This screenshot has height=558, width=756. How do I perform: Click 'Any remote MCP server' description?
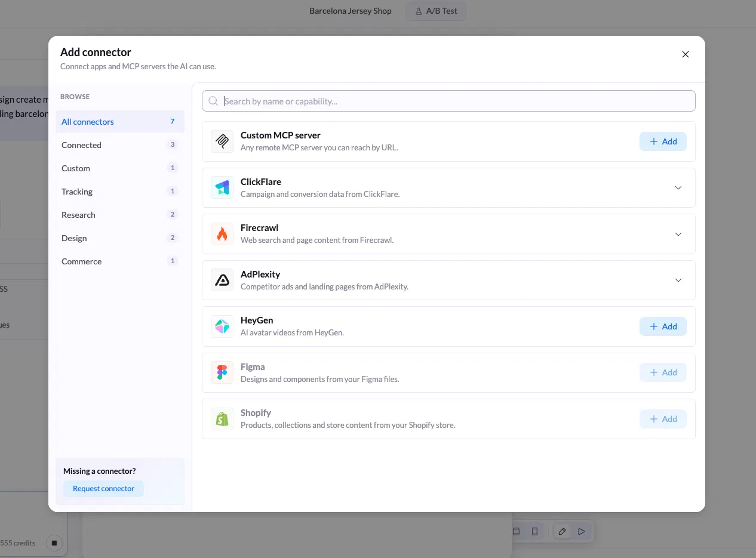319,147
